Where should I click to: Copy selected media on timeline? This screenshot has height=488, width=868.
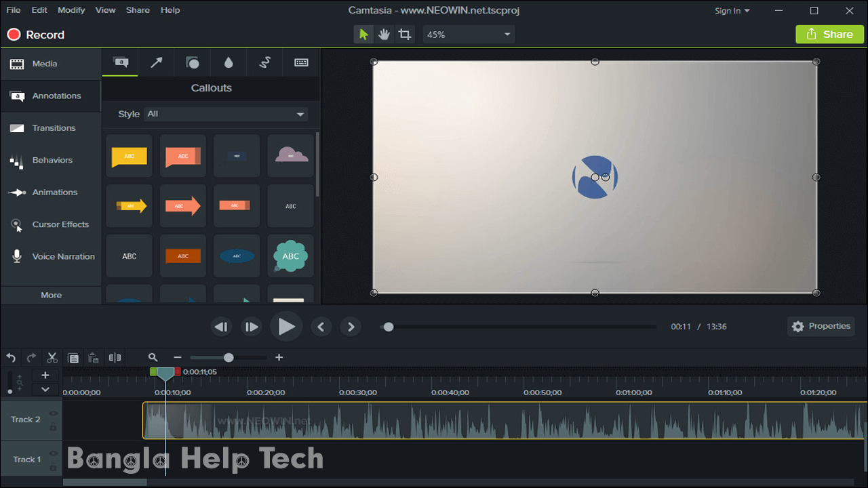(x=73, y=358)
